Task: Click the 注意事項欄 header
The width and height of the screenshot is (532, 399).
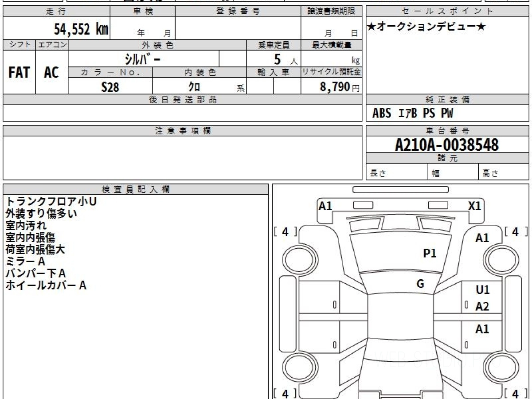Action: (x=183, y=131)
